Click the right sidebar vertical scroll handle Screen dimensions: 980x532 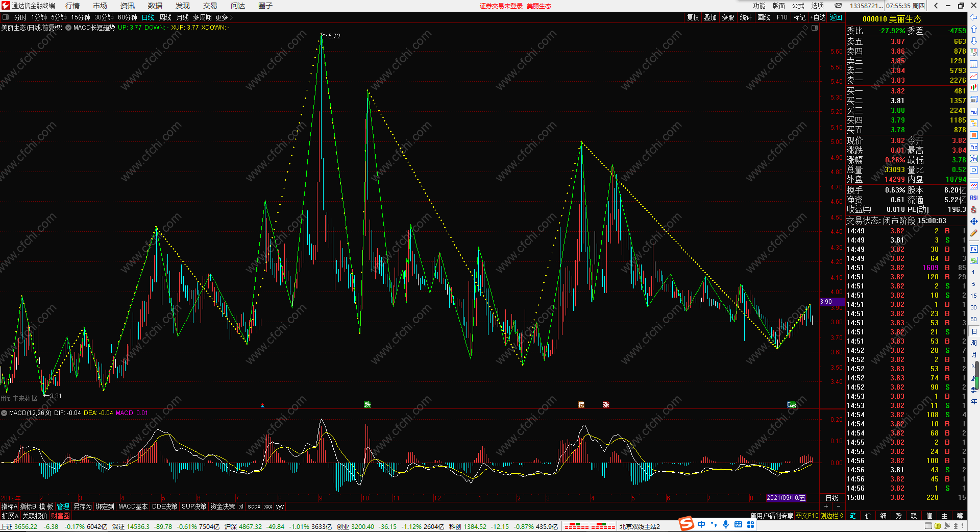(977, 376)
